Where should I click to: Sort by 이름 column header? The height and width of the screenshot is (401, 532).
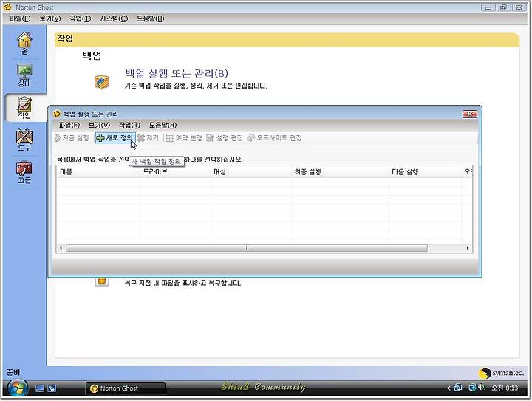(x=98, y=172)
